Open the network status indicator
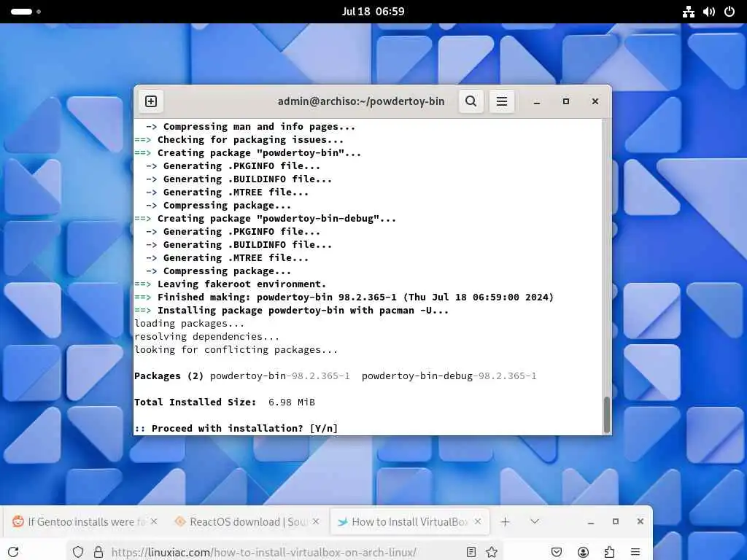Image resolution: width=747 pixels, height=560 pixels. point(689,12)
